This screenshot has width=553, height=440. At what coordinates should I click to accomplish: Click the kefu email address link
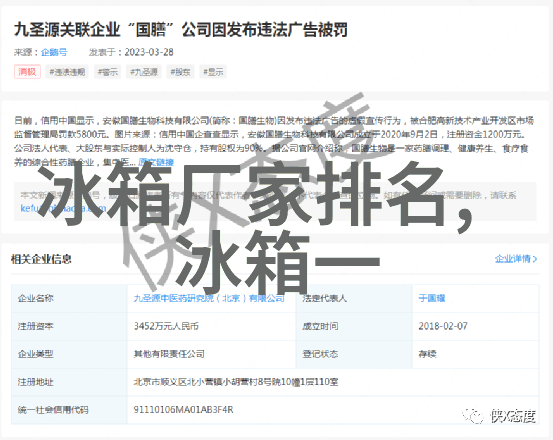[x=63, y=208]
